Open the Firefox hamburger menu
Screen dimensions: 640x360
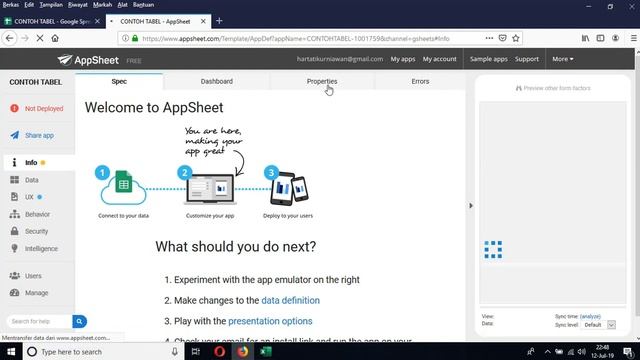tap(634, 38)
